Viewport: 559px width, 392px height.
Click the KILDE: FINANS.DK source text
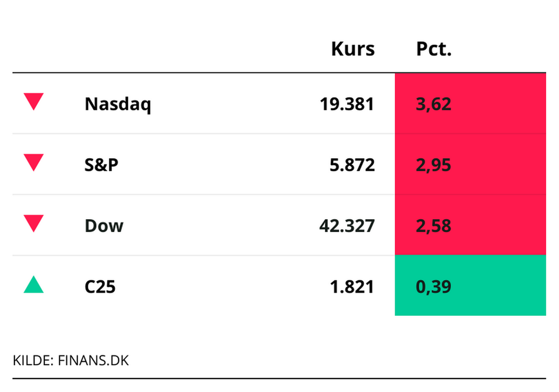coord(70,361)
